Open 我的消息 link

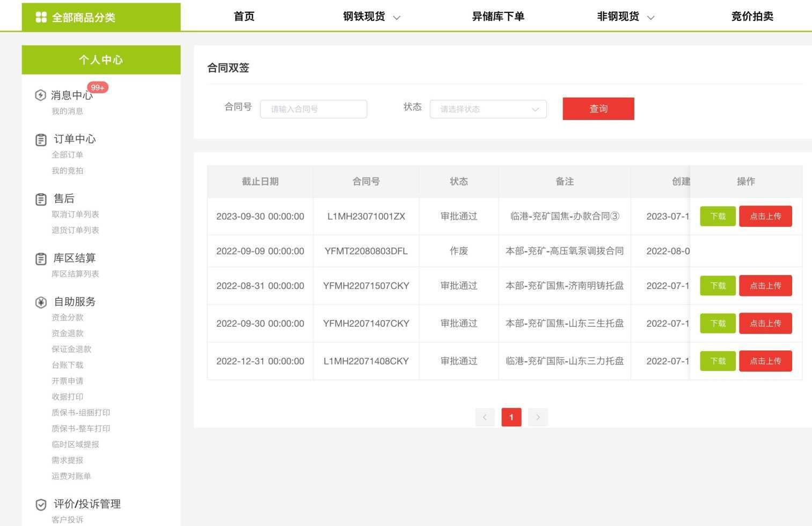pyautogui.click(x=67, y=112)
